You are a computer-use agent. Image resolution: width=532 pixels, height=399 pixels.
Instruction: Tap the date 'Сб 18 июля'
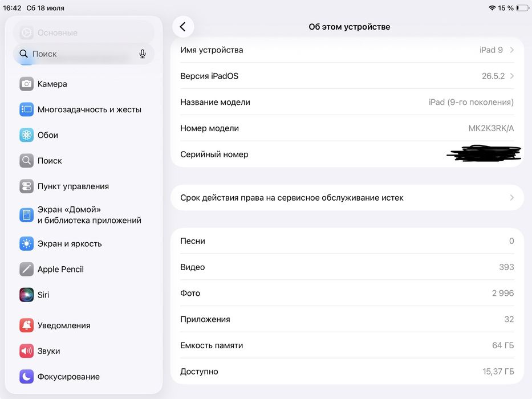45,8
